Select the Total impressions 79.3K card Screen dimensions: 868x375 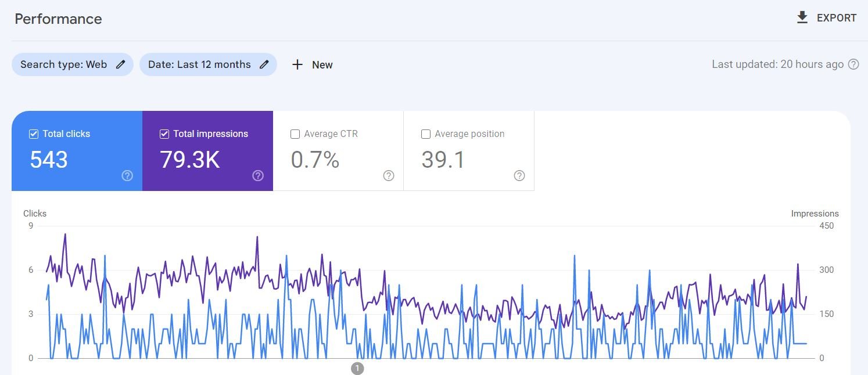point(207,151)
